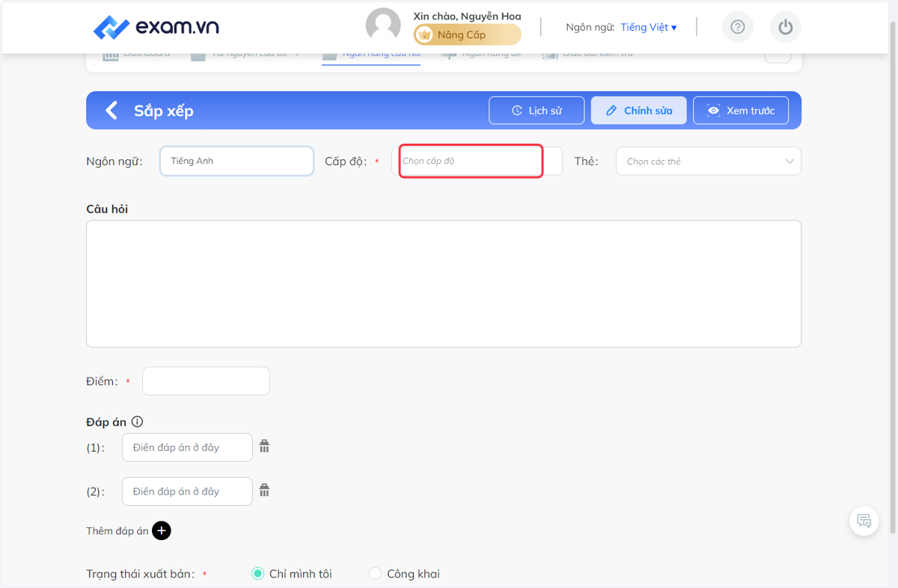Add answer with the plus icon
The height and width of the screenshot is (588, 898).
coord(162,530)
